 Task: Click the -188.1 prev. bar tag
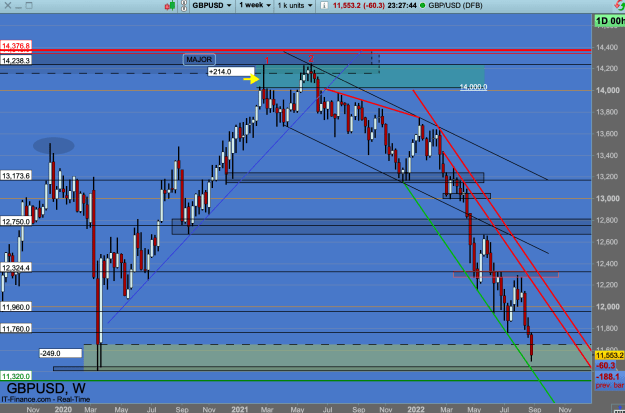coord(609,380)
